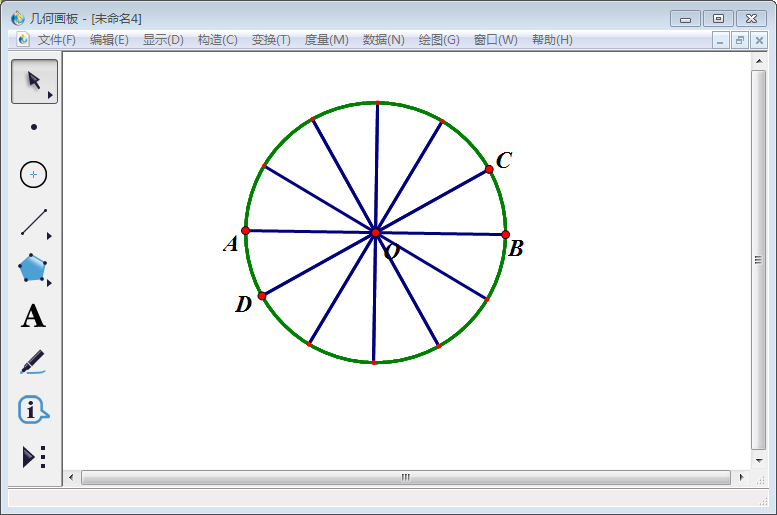Screen dimensions: 777x515
Task: Open the 文件(F) menu
Action: pyautogui.click(x=57, y=40)
